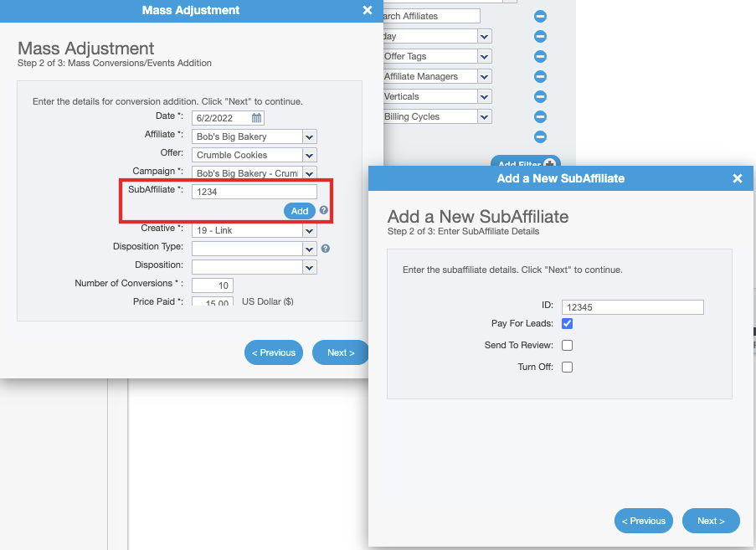
Task: Remove the Offer Tags filter
Action: click(x=540, y=55)
